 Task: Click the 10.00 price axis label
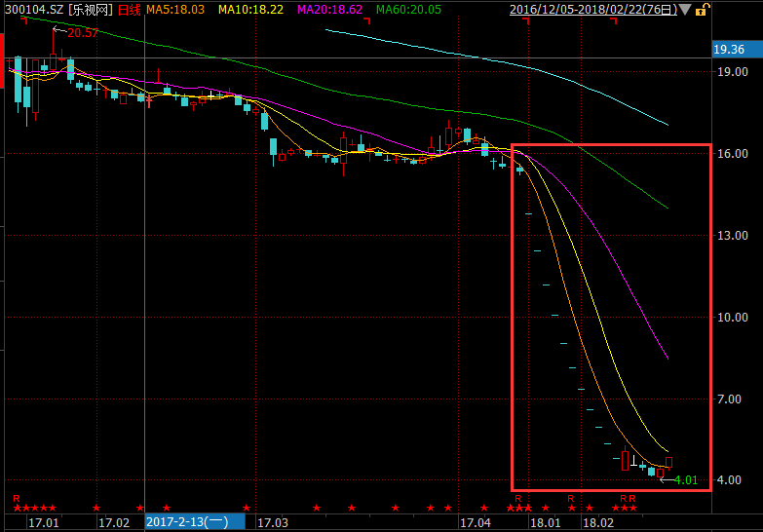click(x=733, y=318)
